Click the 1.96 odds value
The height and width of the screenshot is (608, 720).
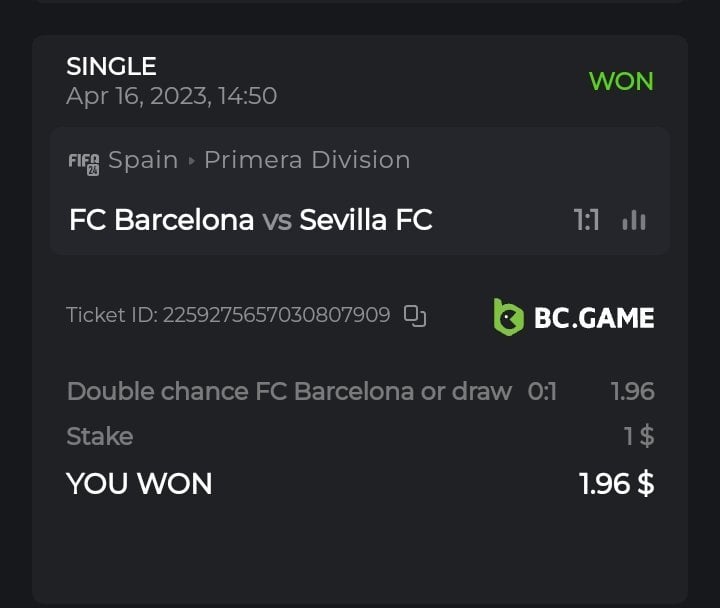pos(632,391)
